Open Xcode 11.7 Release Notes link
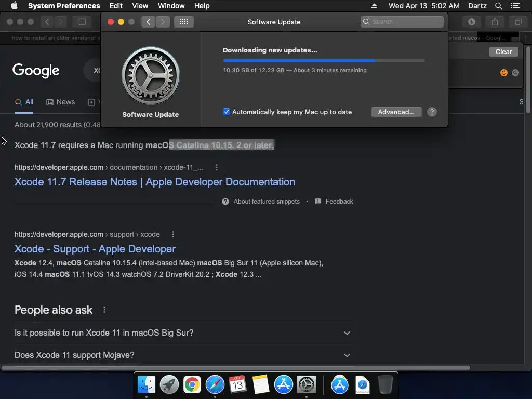532x399 pixels. pos(155,182)
